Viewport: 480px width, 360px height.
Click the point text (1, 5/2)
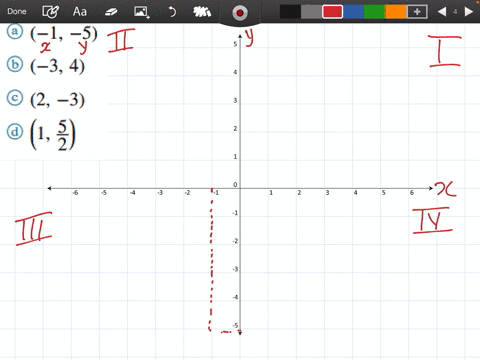tap(53, 135)
